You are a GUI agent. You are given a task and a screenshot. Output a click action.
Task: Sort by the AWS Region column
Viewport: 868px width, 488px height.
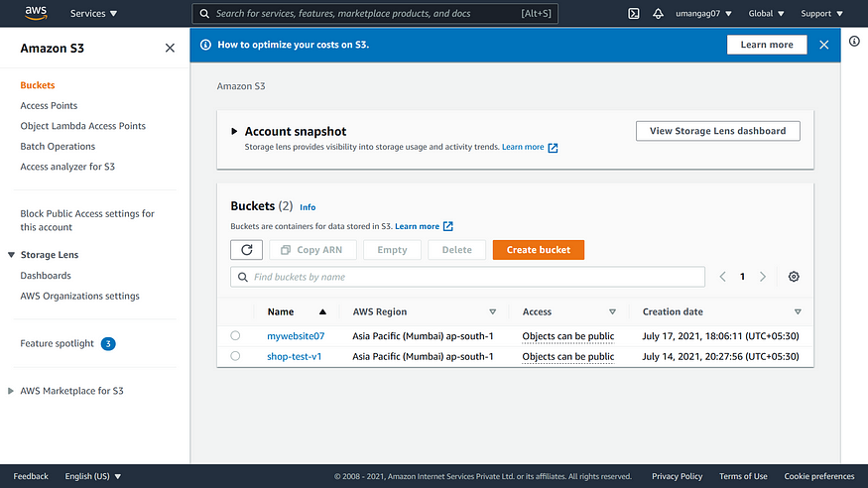pyautogui.click(x=424, y=311)
